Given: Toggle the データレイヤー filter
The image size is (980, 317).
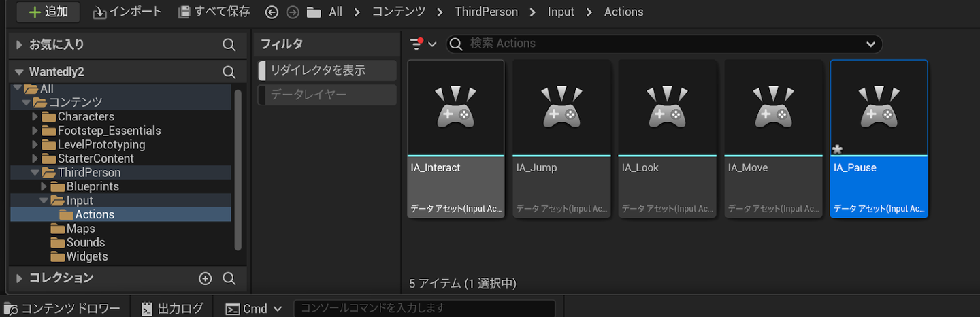Looking at the screenshot, I should [x=327, y=95].
